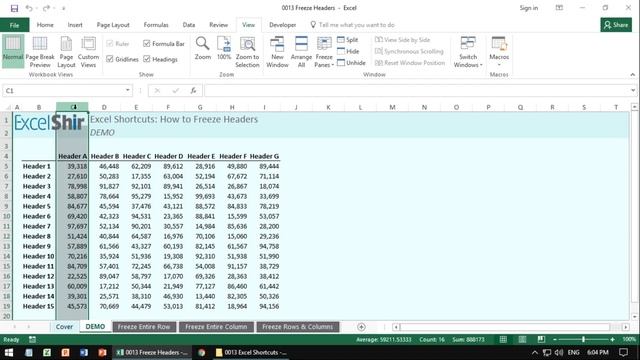640x360 pixels.
Task: Click zoom slider handle in status bar
Action: (x=583, y=340)
